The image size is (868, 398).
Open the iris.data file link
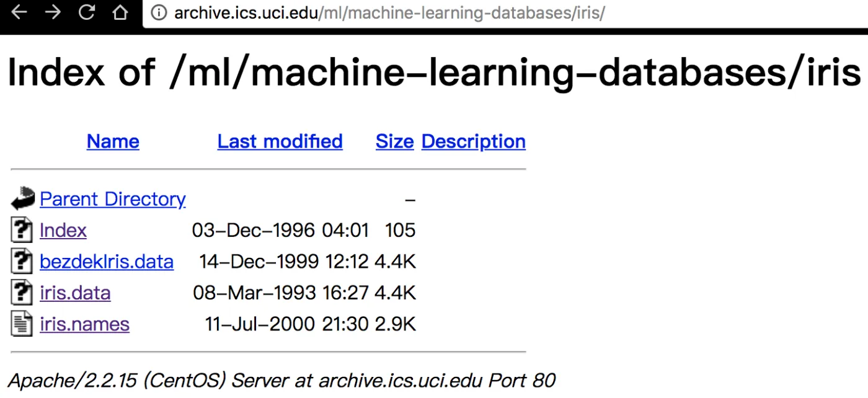coord(75,293)
